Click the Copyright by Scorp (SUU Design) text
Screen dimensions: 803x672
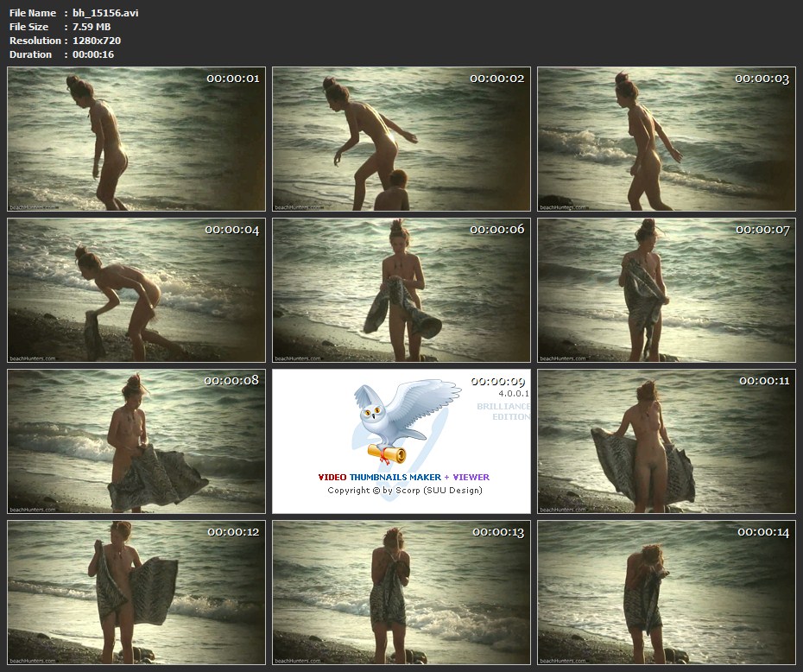[x=404, y=491]
